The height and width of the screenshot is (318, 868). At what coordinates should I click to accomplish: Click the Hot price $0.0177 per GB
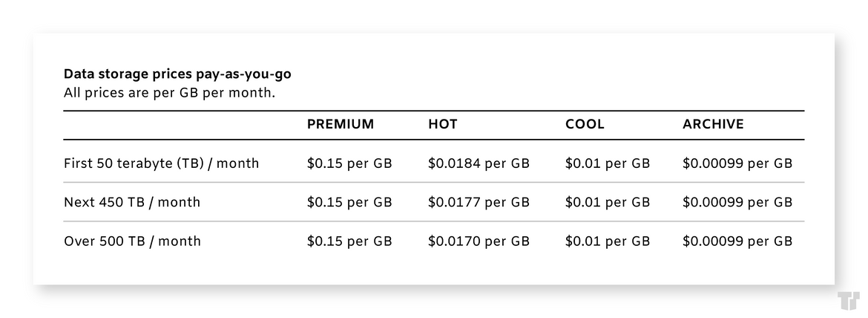pyautogui.click(x=479, y=202)
